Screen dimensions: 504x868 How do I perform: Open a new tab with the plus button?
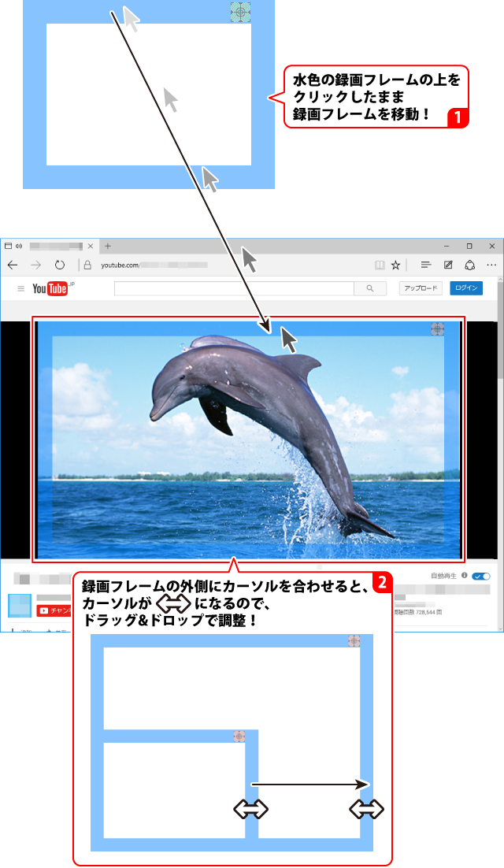(x=108, y=246)
